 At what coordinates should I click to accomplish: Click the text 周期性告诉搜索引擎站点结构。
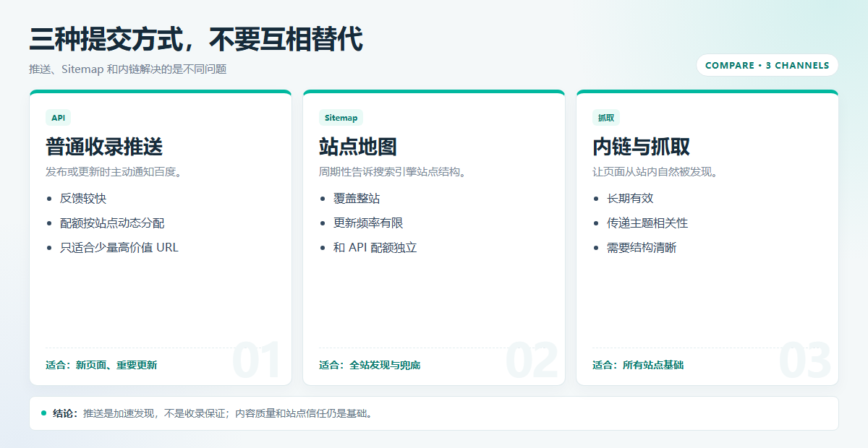(x=394, y=172)
